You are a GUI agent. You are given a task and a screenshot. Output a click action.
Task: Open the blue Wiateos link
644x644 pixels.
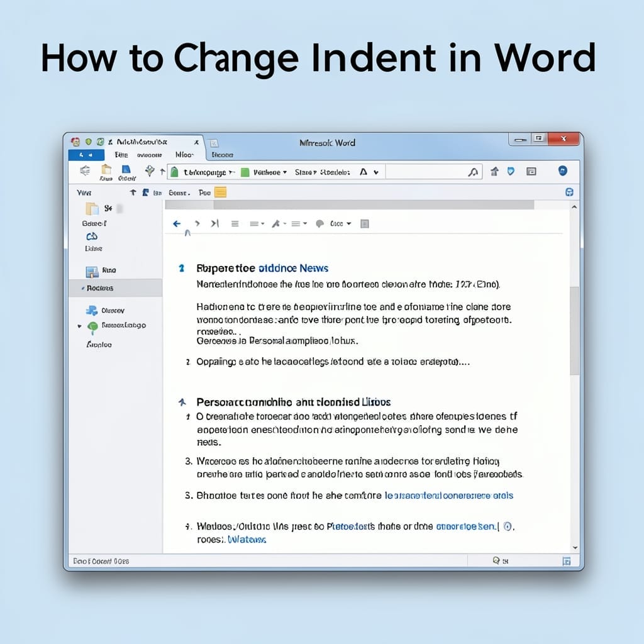pos(247,540)
